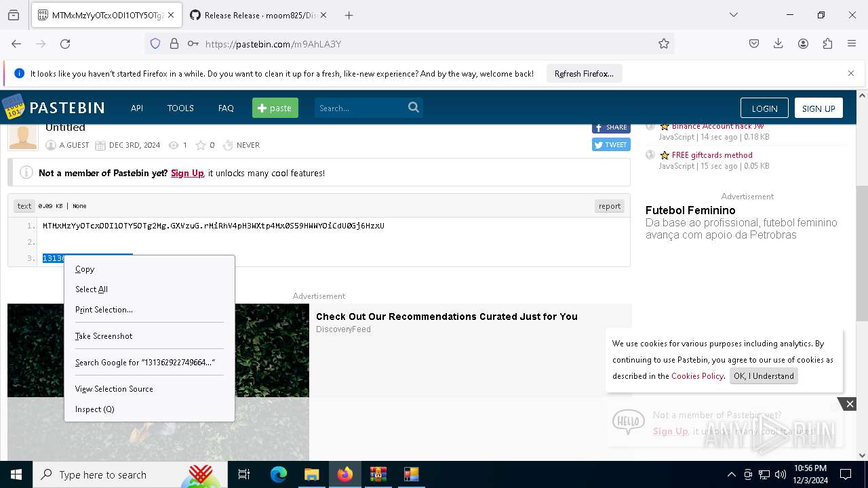Click the green paste button

click(x=275, y=108)
